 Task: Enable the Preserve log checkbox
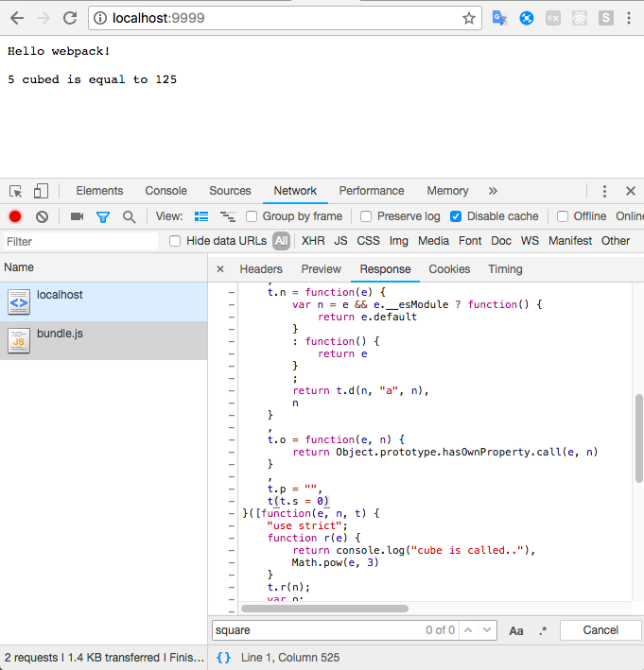pos(367,216)
